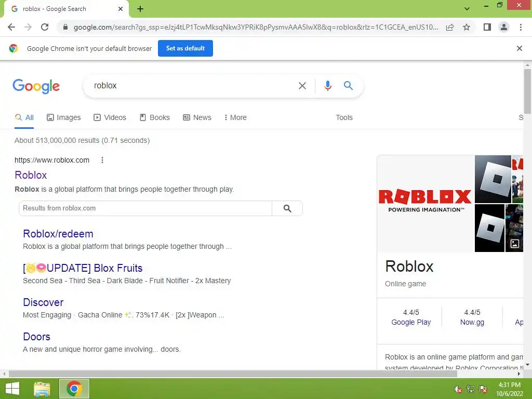The width and height of the screenshot is (532, 399).
Task: Go to Google home via the logo
Action: click(36, 86)
